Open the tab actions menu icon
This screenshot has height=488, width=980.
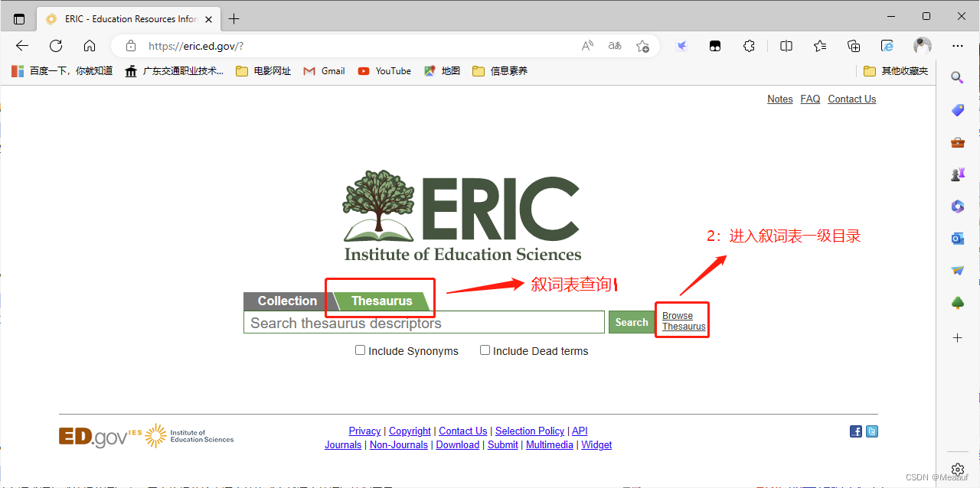pyautogui.click(x=19, y=18)
